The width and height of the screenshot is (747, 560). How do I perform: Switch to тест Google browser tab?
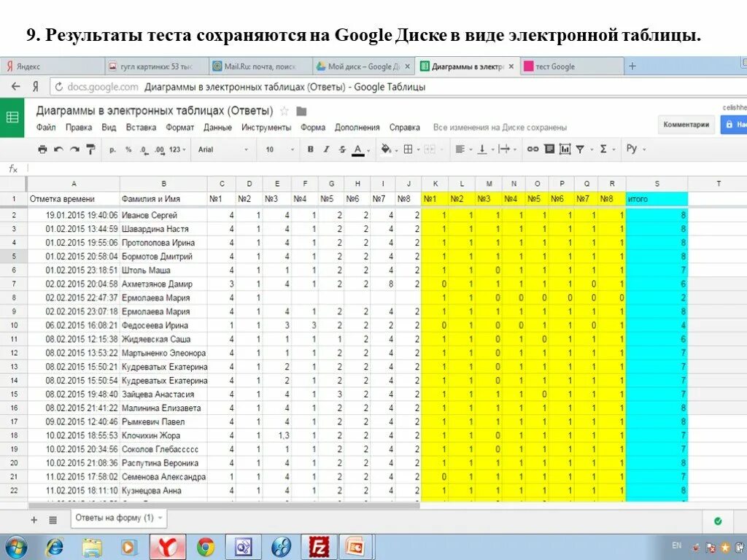(573, 66)
